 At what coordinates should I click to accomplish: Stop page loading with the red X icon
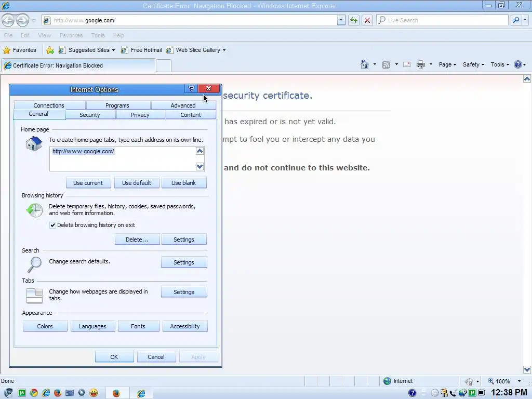(367, 20)
